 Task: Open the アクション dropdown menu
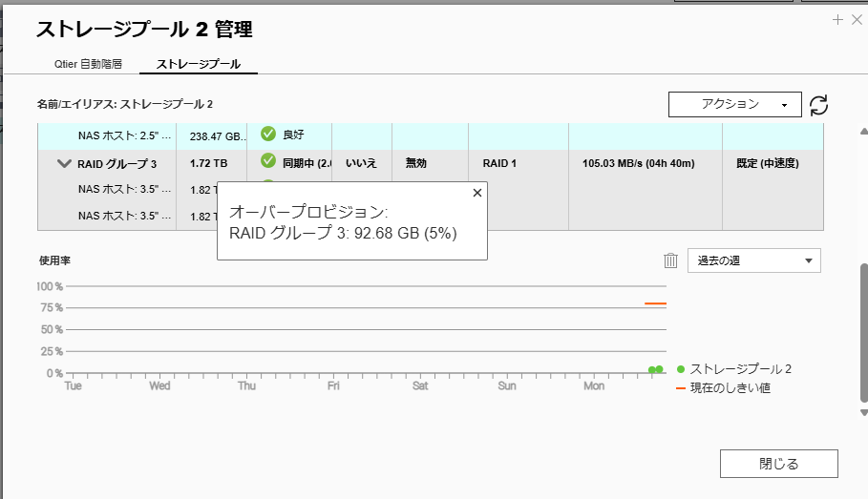[x=733, y=104]
